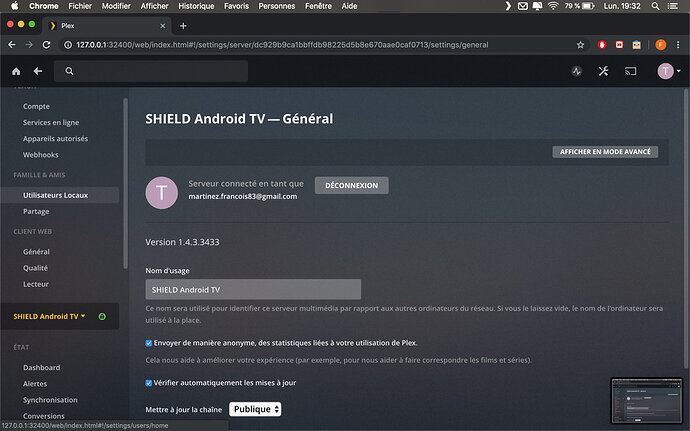690x431 pixels.
Task: Click the main settings scrollbar
Action: point(686,228)
